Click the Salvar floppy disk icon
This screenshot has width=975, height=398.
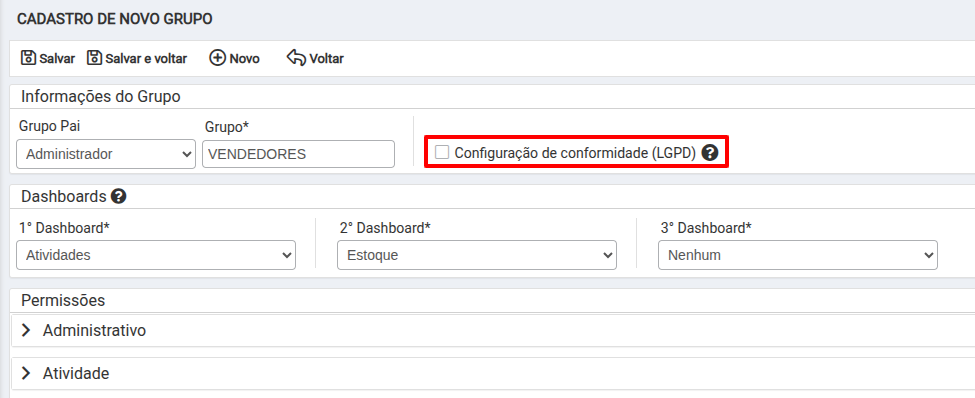29,58
